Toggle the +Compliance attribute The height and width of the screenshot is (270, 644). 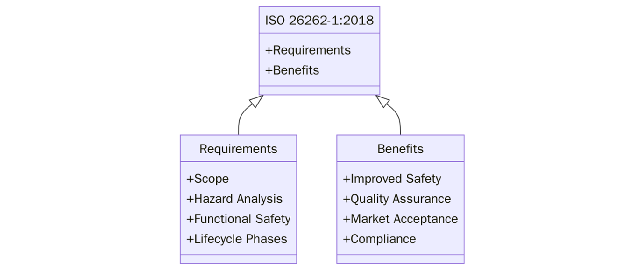point(380,239)
